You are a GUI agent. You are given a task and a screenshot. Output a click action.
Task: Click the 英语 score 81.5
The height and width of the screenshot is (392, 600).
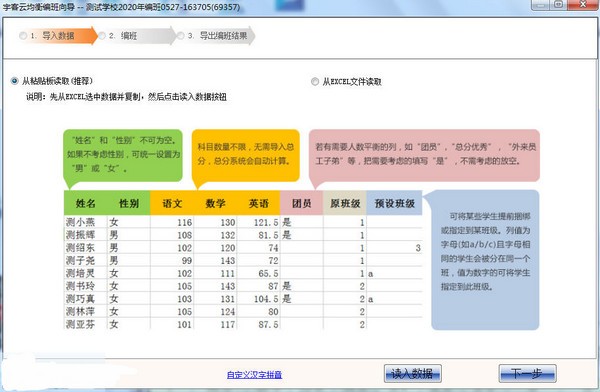coord(268,235)
